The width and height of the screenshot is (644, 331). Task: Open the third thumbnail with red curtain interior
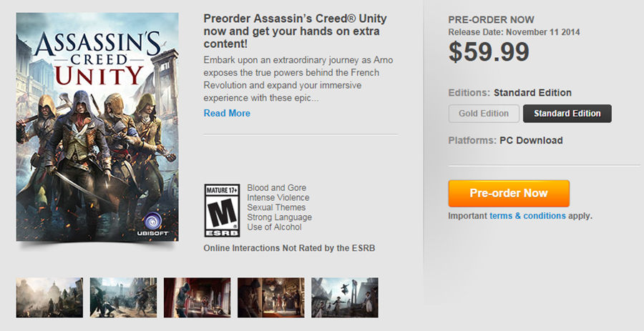pos(197,297)
